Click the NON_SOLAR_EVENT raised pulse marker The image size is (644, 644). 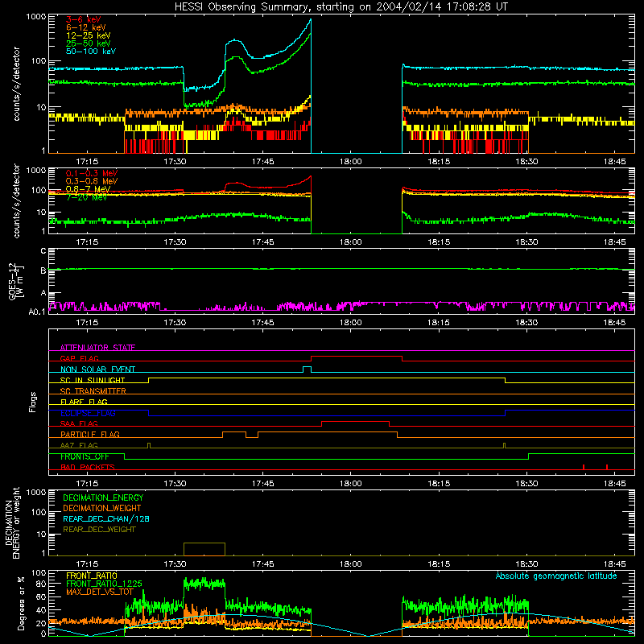click(307, 369)
